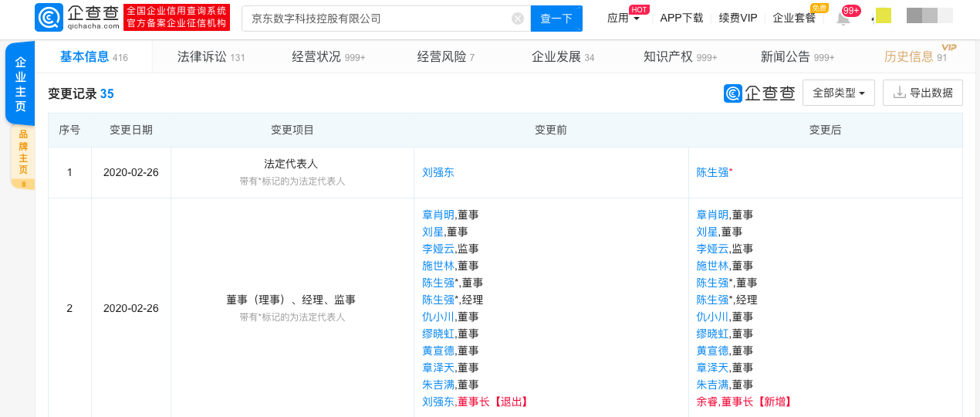The height and width of the screenshot is (417, 980).
Task: Click 续费VIP link
Action: click(738, 18)
